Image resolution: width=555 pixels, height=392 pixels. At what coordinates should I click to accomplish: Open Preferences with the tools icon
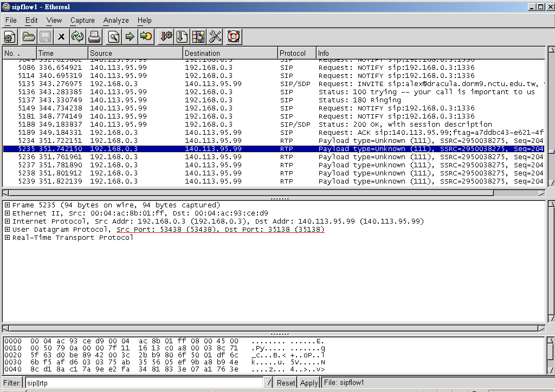[215, 37]
